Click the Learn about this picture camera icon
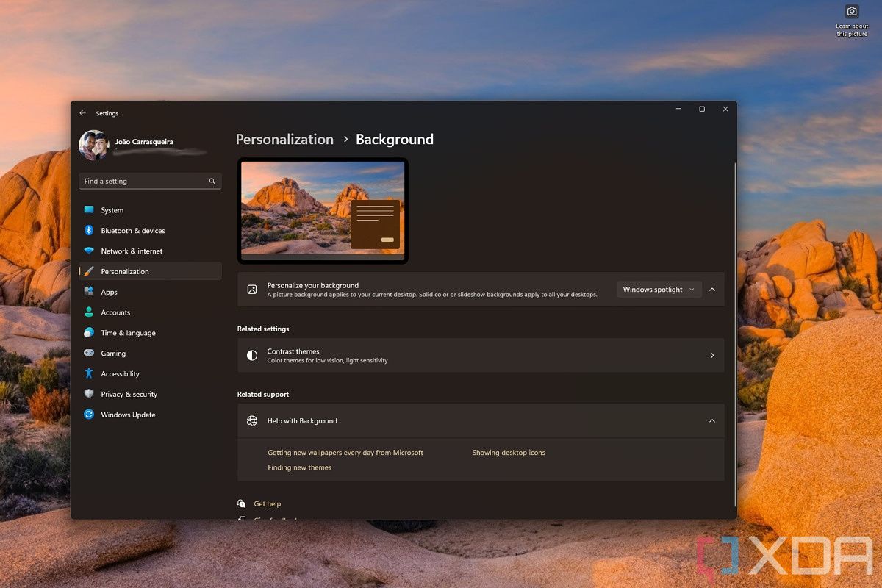Screen dimensions: 882x588 click(x=851, y=10)
